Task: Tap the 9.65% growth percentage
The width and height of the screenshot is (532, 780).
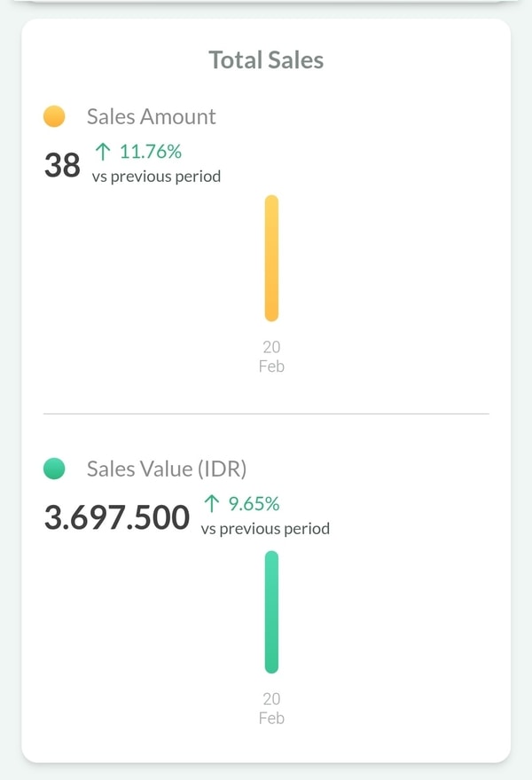Action: coord(254,504)
